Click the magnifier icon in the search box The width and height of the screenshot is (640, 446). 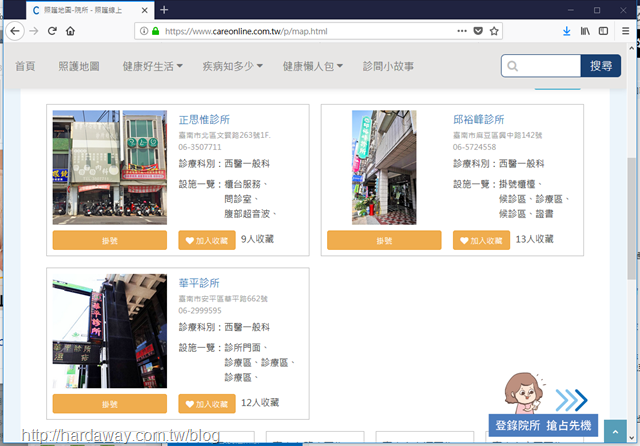coord(513,66)
